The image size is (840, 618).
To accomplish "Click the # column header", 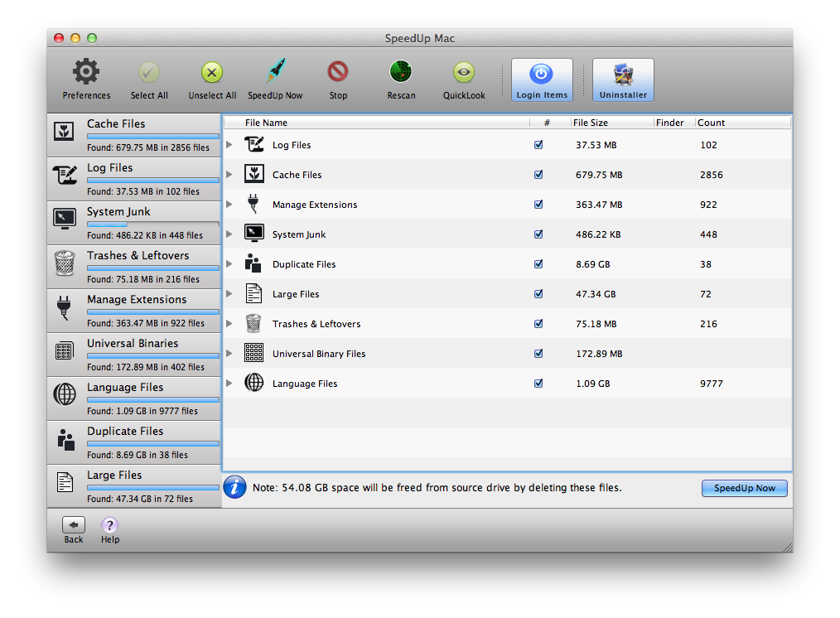I will click(550, 123).
